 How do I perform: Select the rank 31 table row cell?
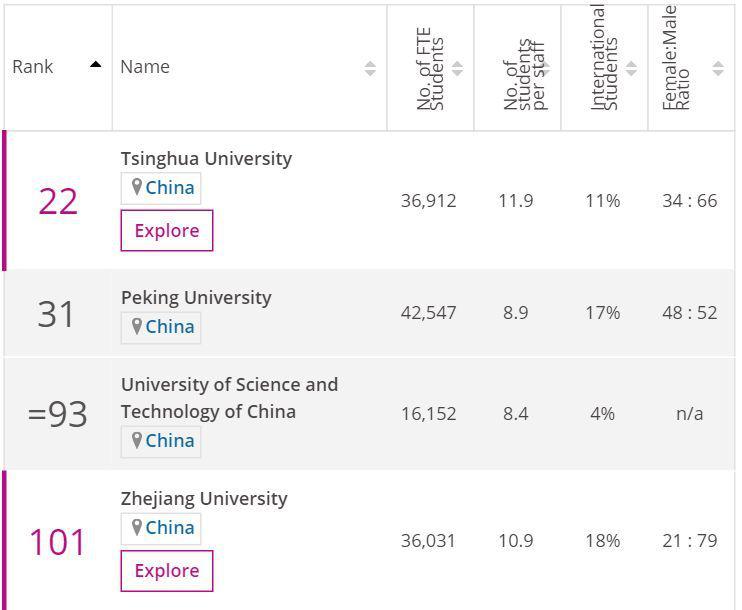[57, 314]
